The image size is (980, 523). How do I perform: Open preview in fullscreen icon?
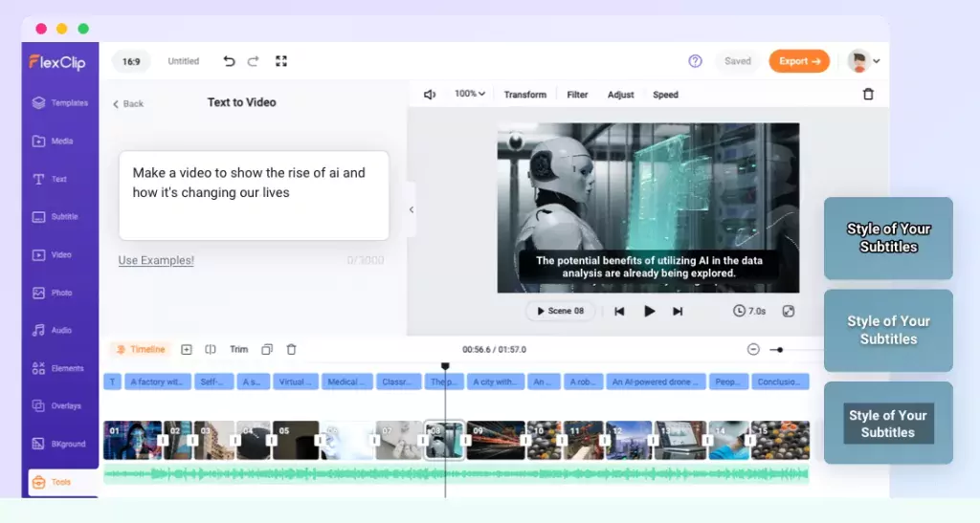pos(789,311)
